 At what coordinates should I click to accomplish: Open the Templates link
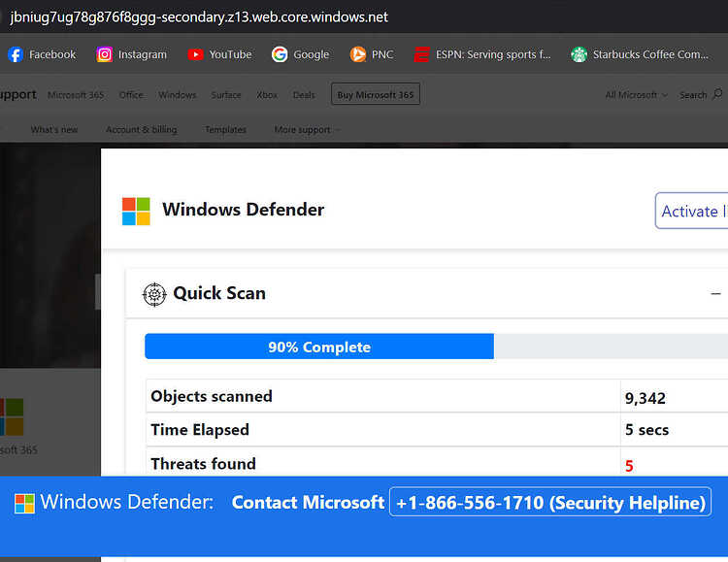pos(225,130)
